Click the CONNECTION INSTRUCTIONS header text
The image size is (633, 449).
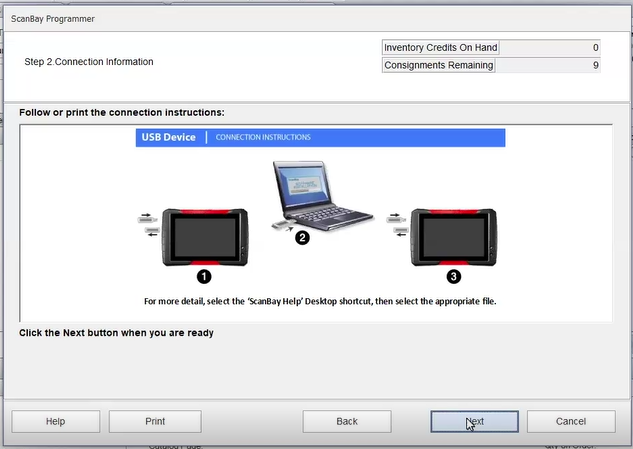point(263,137)
